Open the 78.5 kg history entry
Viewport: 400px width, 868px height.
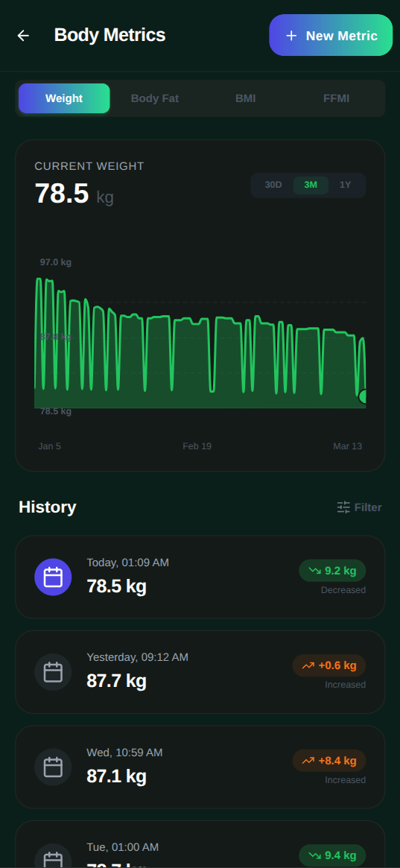200,577
